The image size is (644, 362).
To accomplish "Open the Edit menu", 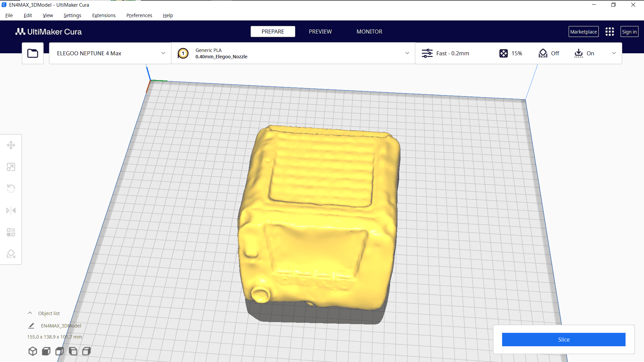I will [28, 15].
